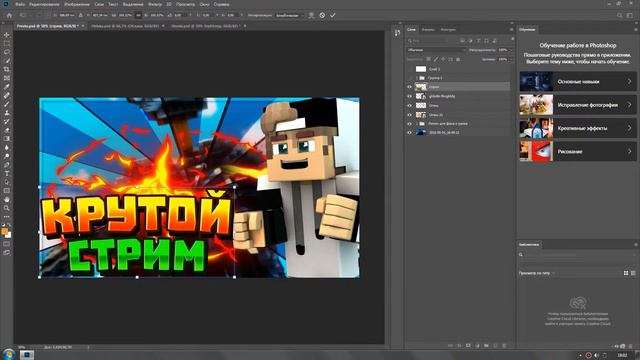Open the Edit Toolbar three-dots menu
640x360 pixels.
tap(7, 217)
